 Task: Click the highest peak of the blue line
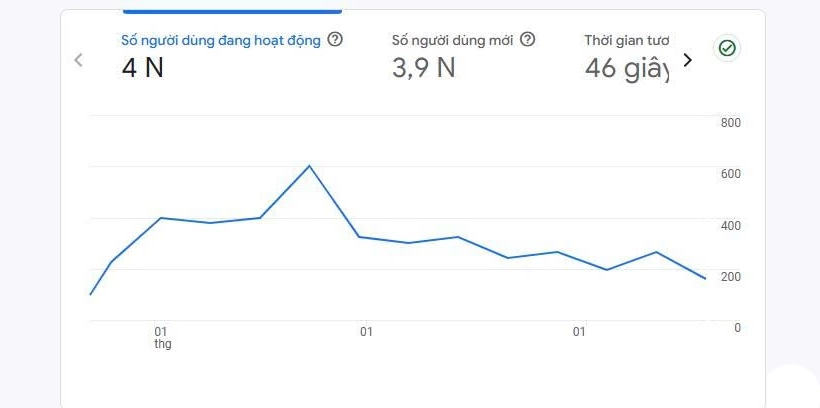[x=309, y=166]
